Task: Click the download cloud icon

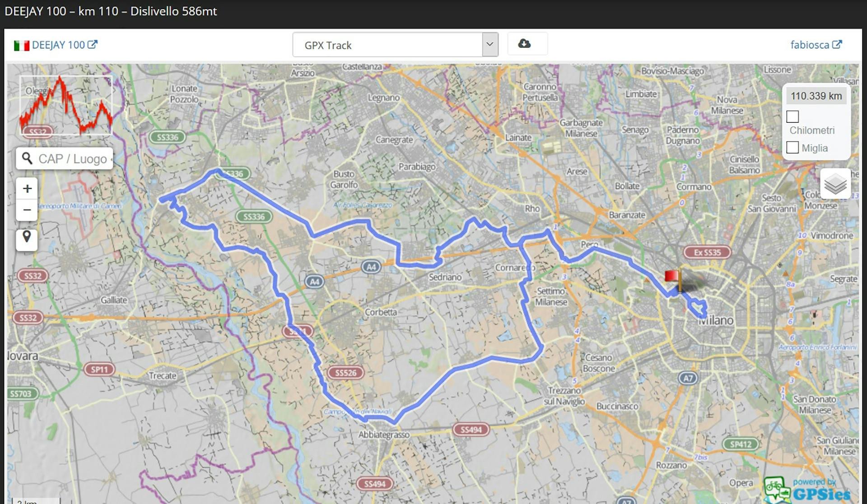Action: [524, 44]
